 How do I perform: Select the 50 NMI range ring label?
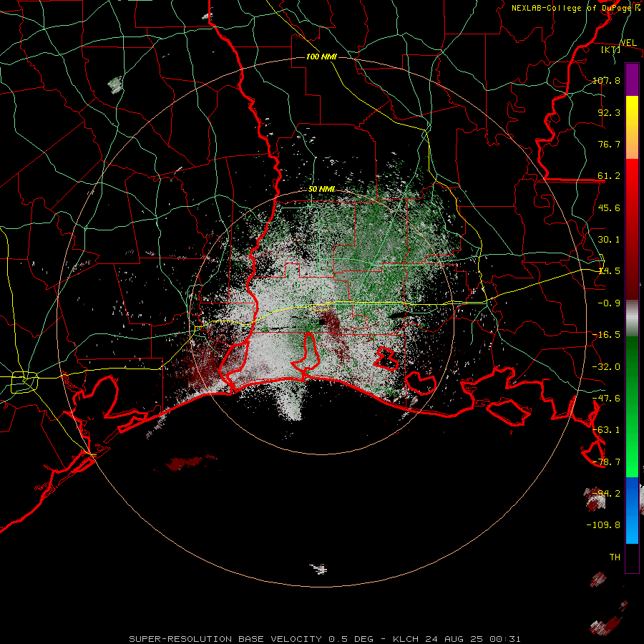pyautogui.click(x=321, y=190)
